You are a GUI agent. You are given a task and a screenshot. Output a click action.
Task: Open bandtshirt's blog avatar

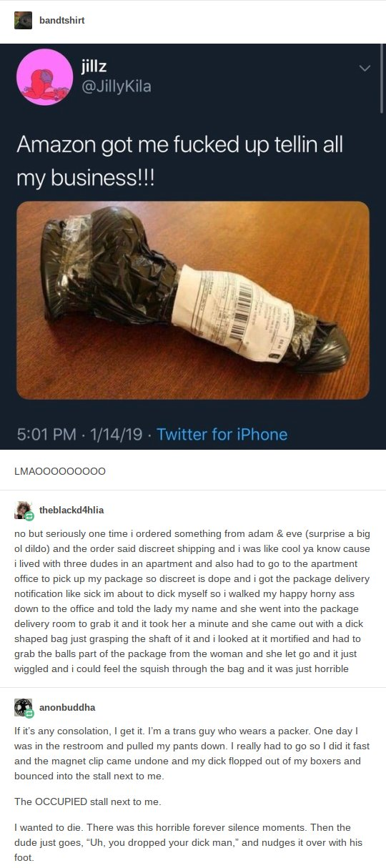[x=23, y=21]
